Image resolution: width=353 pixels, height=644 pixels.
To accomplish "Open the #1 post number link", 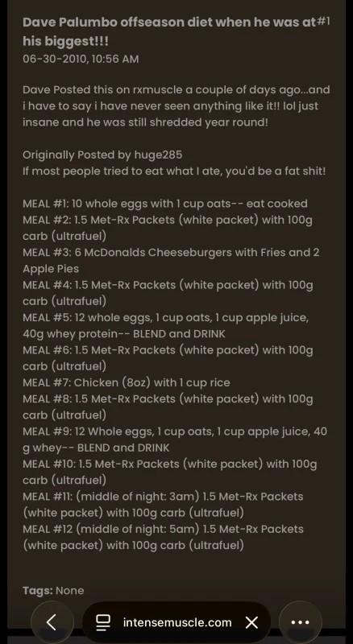I will (323, 22).
